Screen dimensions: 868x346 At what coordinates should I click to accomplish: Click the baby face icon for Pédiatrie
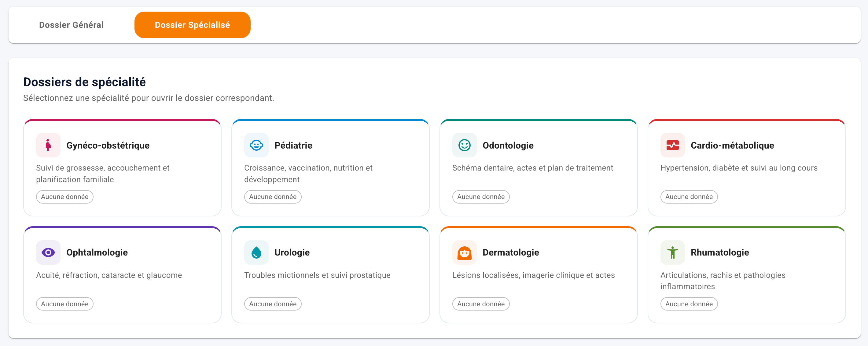click(x=256, y=145)
